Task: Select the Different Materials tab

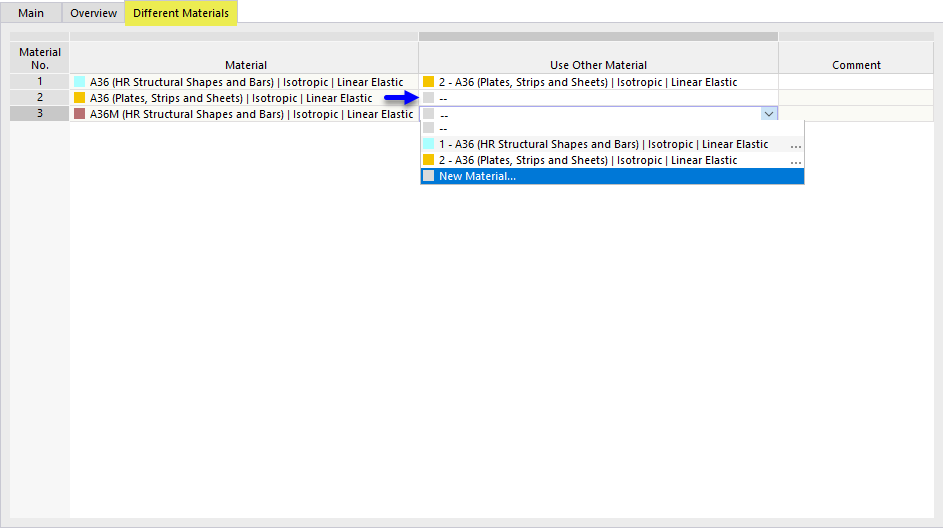Action: click(x=181, y=13)
